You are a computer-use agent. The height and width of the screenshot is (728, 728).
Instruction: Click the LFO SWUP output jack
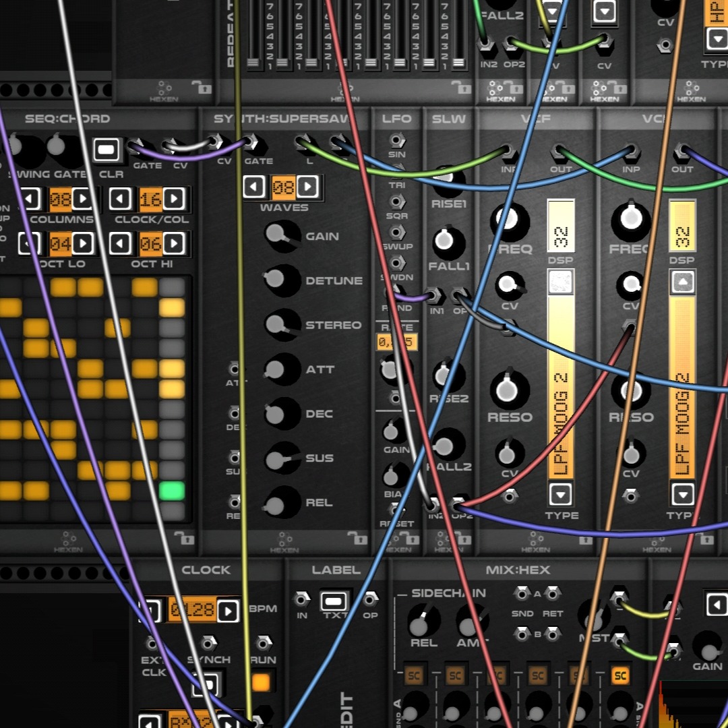point(396,232)
